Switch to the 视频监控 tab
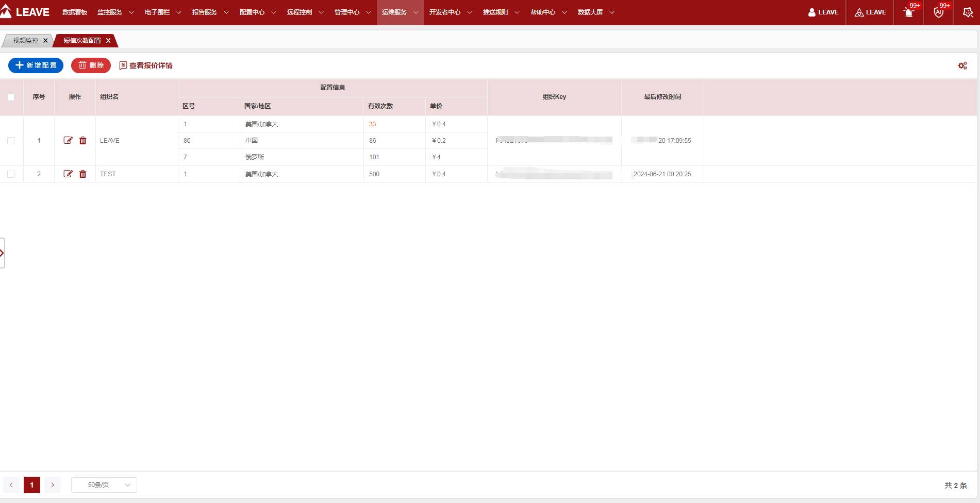This screenshot has height=503, width=980. point(25,40)
